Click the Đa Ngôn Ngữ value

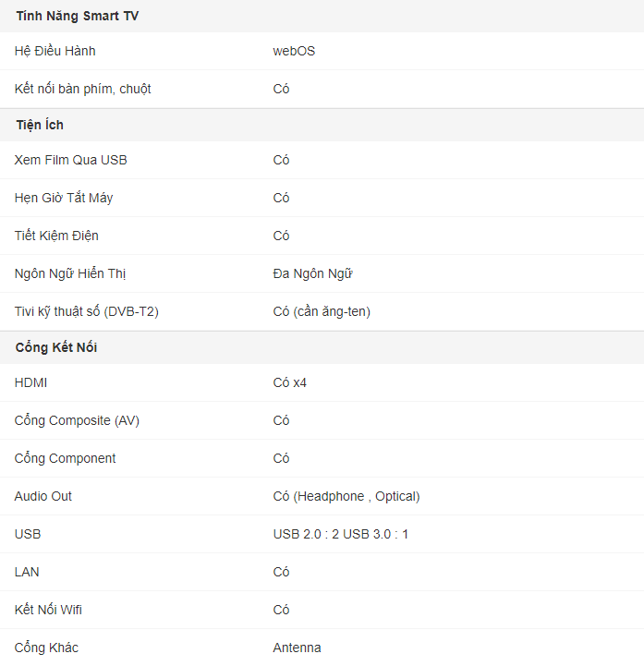[x=312, y=273]
